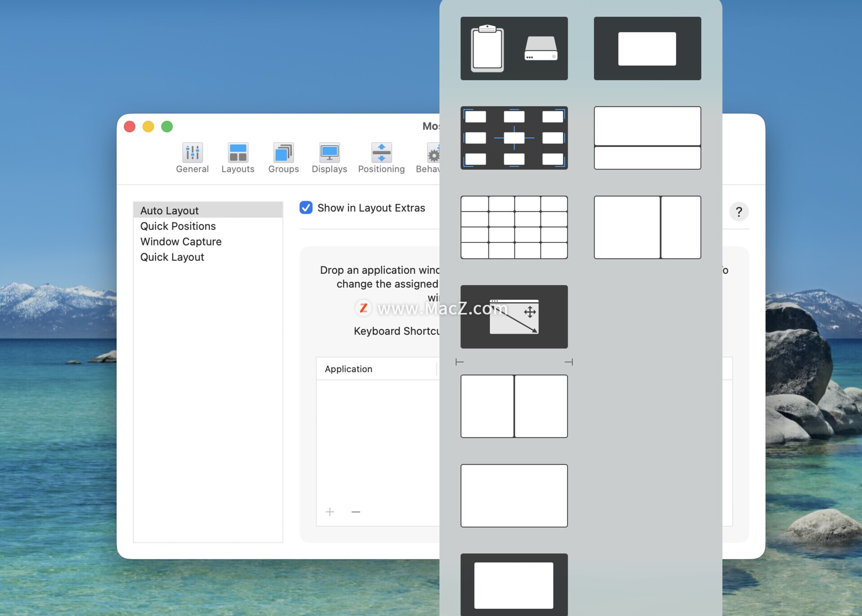Click the window move-resize capture tile
The height and width of the screenshot is (616, 862).
(x=514, y=317)
